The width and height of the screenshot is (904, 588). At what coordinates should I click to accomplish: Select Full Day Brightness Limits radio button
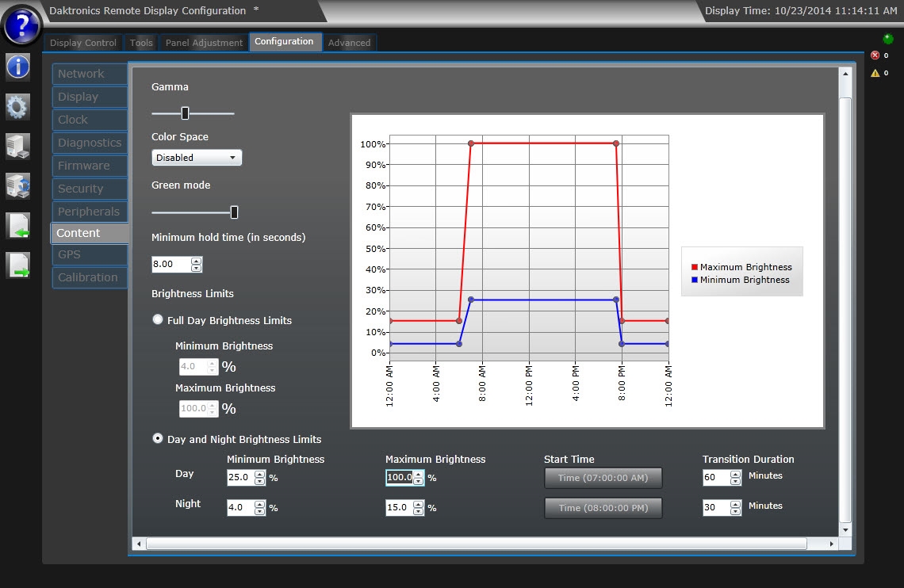pos(158,320)
